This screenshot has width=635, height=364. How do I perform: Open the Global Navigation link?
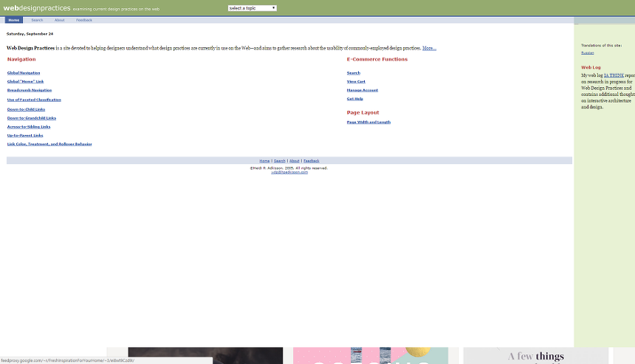pos(24,73)
